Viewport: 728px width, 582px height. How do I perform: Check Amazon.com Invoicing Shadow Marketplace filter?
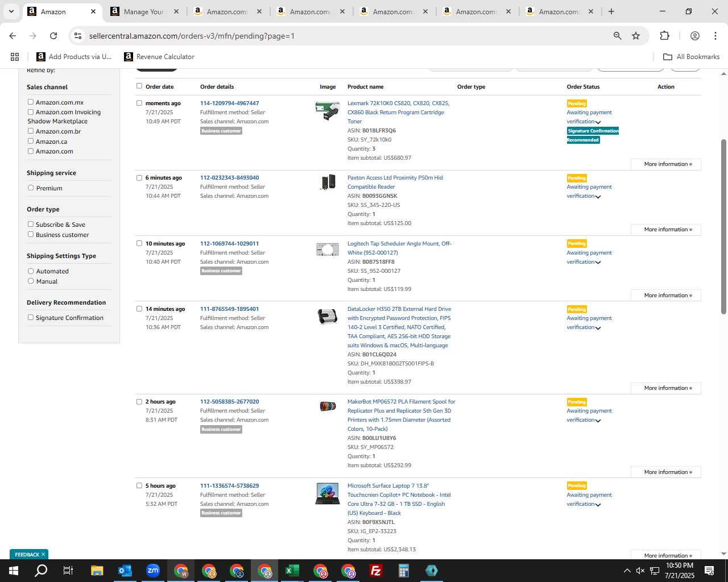coord(31,112)
